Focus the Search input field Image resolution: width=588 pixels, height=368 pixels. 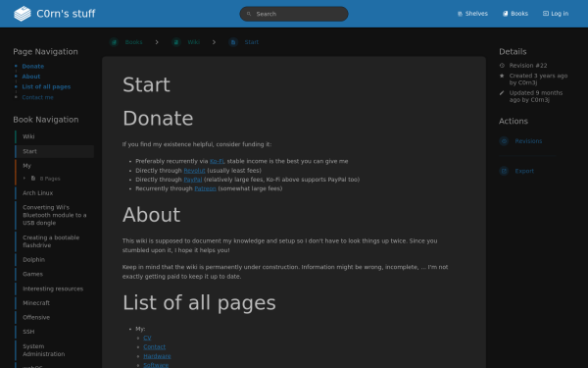294,14
